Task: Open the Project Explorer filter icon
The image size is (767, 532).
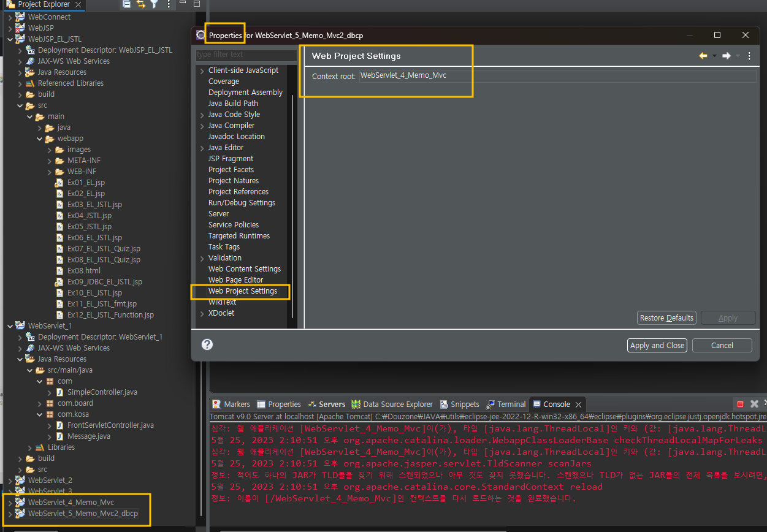Action: pos(155,4)
